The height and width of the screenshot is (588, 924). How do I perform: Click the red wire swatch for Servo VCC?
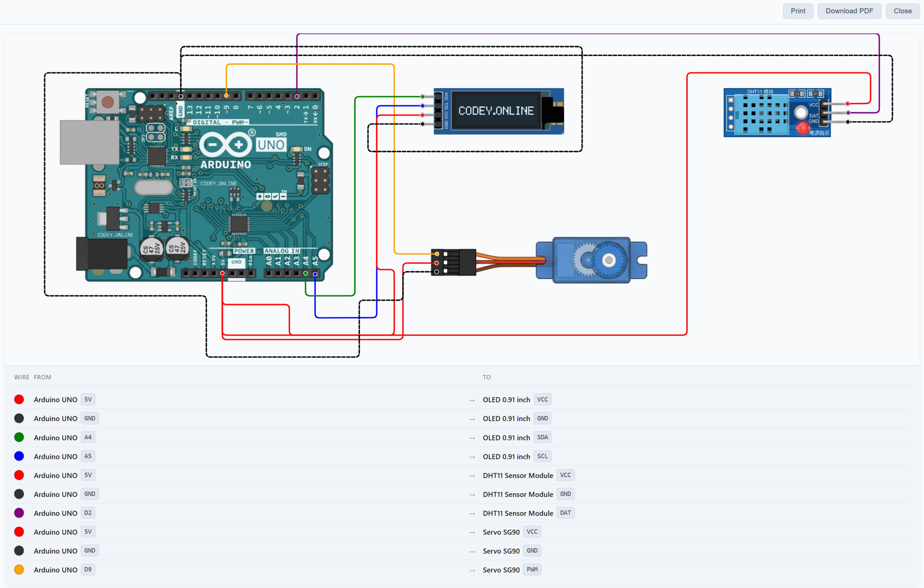click(19, 532)
